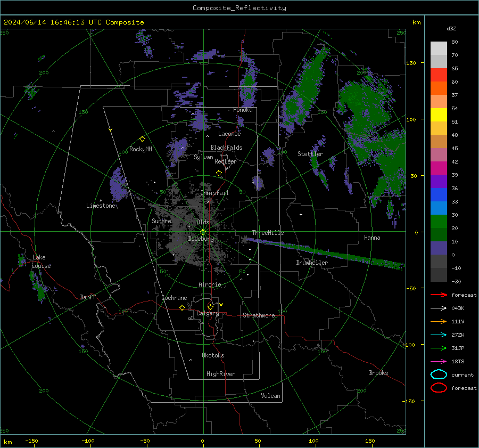
Task: Click the RockyMH label
Action: coord(141,149)
